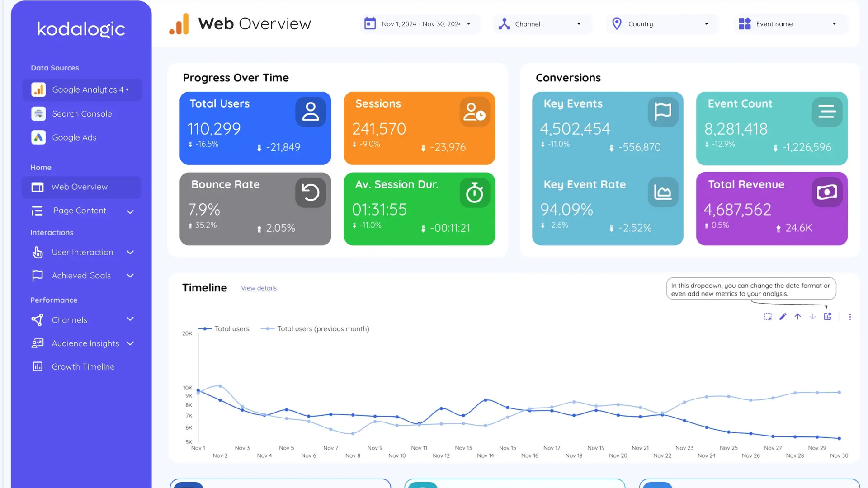Click the Bounce Rate refresh-arrow icon
Image resolution: width=868 pixels, height=488 pixels.
(x=311, y=192)
